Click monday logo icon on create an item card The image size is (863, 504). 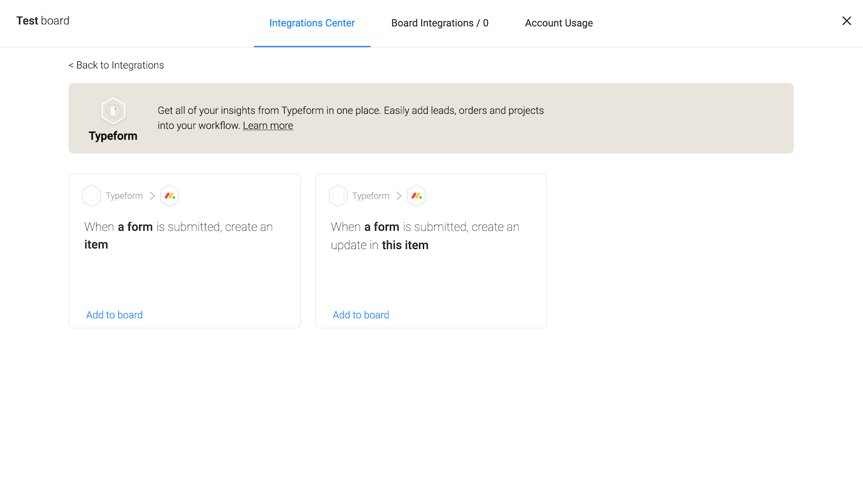(170, 196)
